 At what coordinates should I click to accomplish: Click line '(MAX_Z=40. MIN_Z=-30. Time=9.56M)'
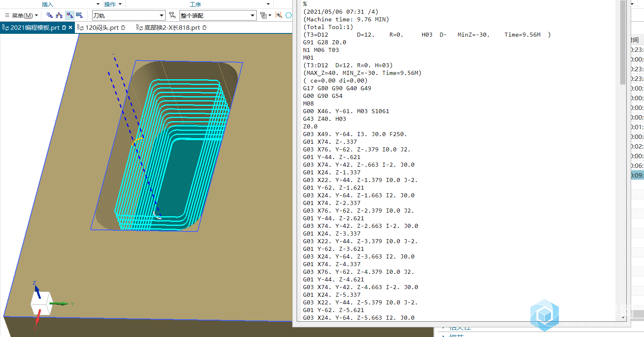coord(362,73)
